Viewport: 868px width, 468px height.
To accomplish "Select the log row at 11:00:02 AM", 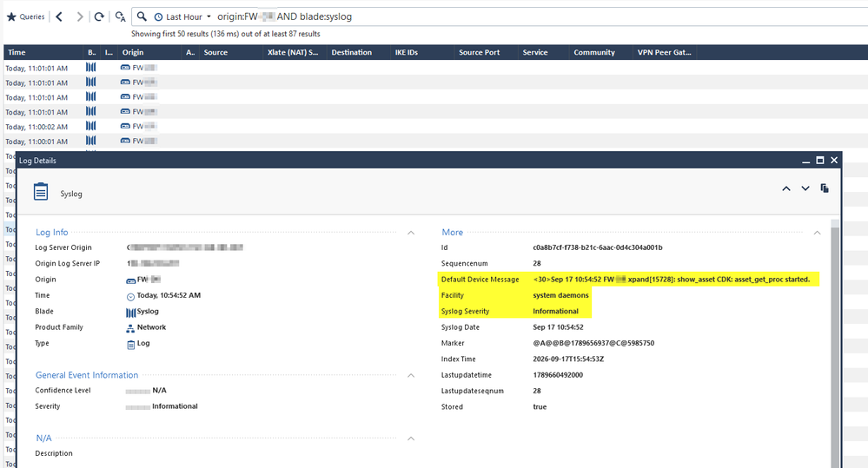I will (x=434, y=126).
